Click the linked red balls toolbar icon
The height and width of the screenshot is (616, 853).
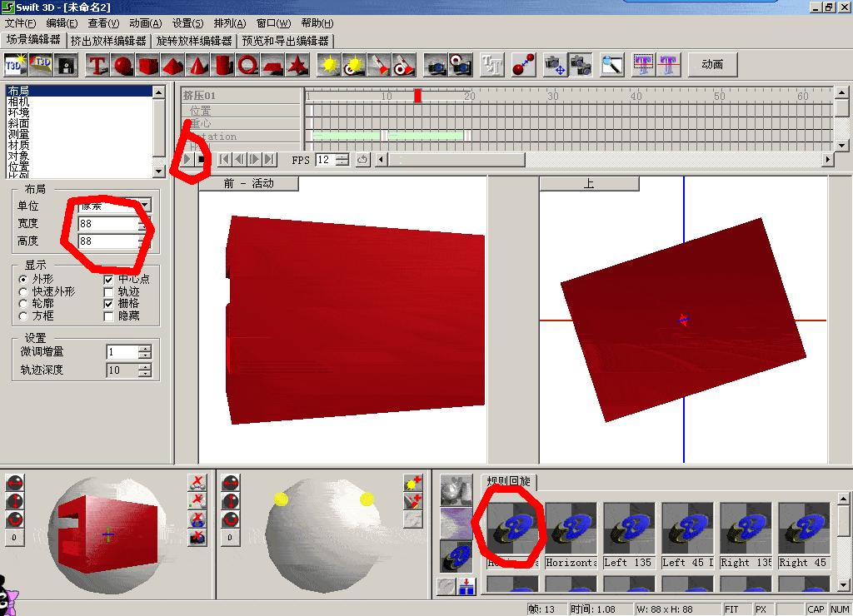coord(524,65)
